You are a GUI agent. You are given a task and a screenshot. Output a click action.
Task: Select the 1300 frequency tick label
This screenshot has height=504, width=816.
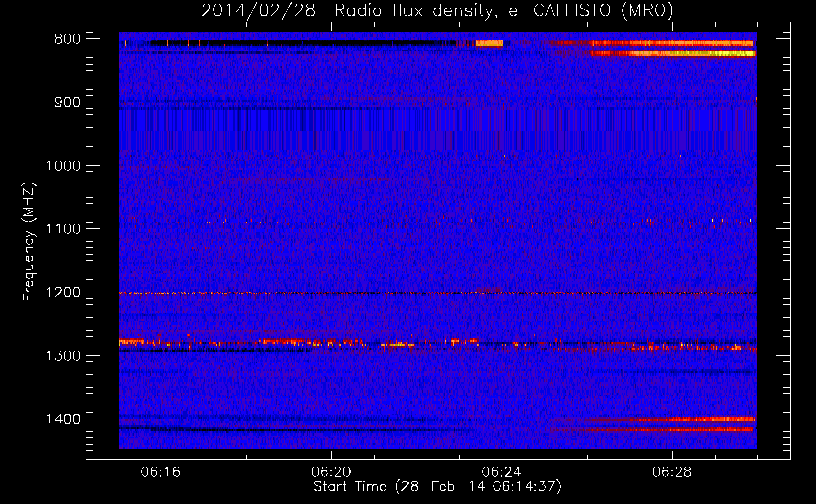pyautogui.click(x=63, y=356)
